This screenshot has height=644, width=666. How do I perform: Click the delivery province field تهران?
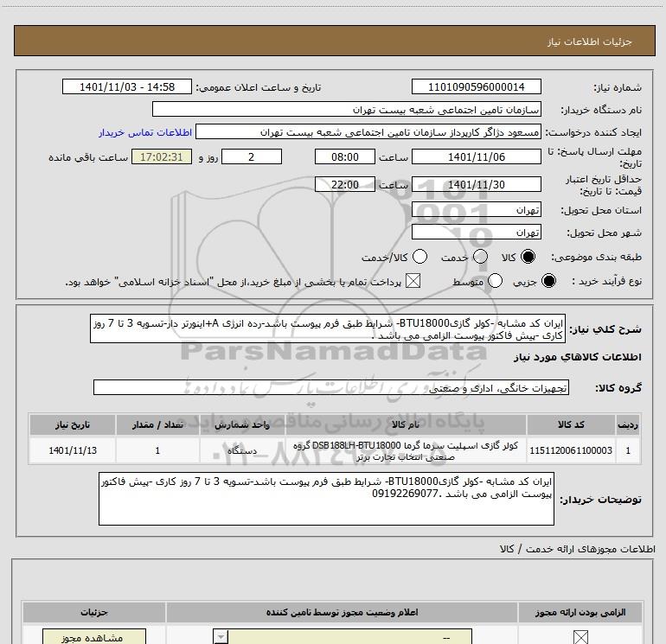coord(476,210)
